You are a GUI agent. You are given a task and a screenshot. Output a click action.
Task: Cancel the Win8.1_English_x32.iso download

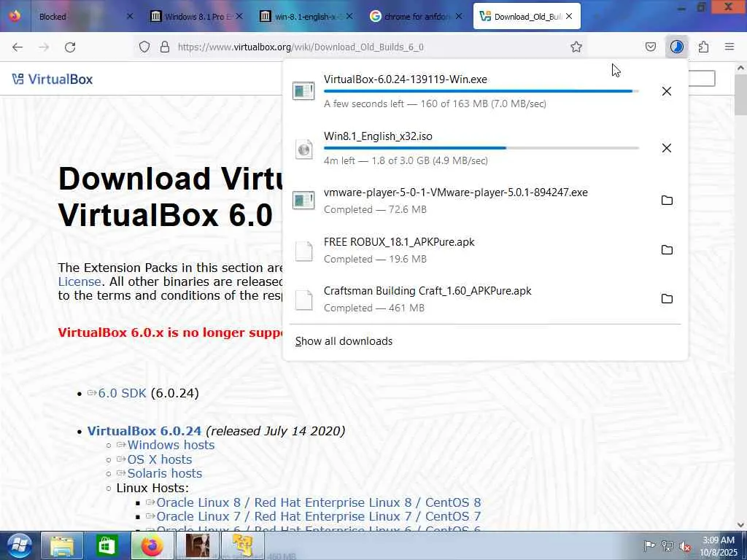(667, 148)
